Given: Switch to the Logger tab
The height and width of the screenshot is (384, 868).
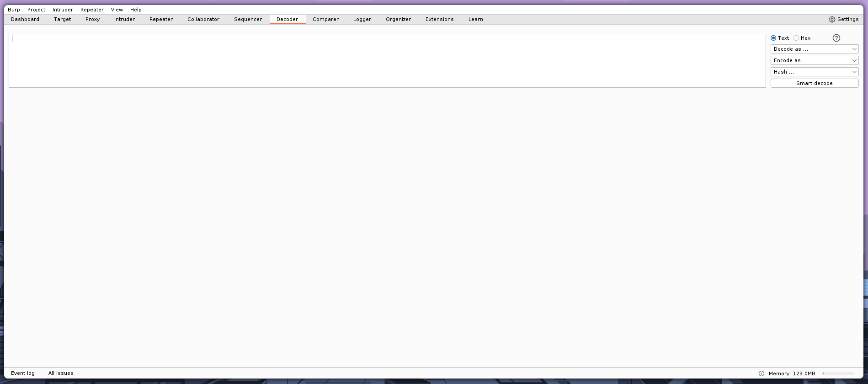Looking at the screenshot, I should tap(362, 19).
